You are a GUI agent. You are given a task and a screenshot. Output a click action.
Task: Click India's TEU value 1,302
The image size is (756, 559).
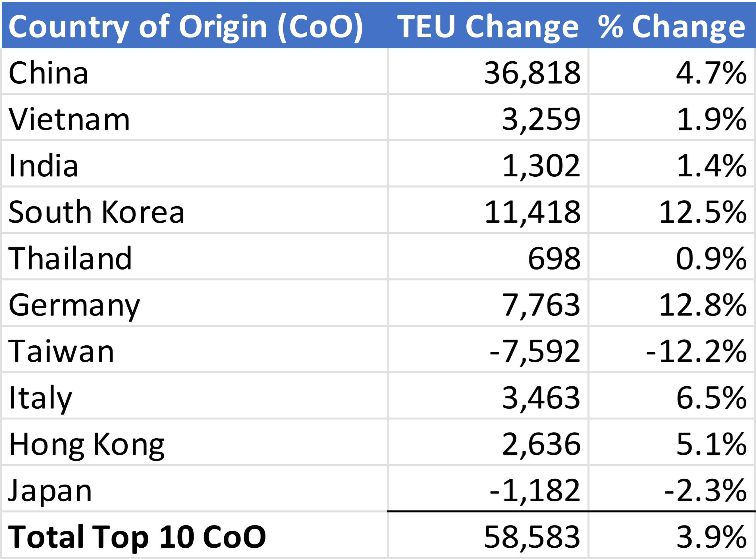[x=541, y=166]
